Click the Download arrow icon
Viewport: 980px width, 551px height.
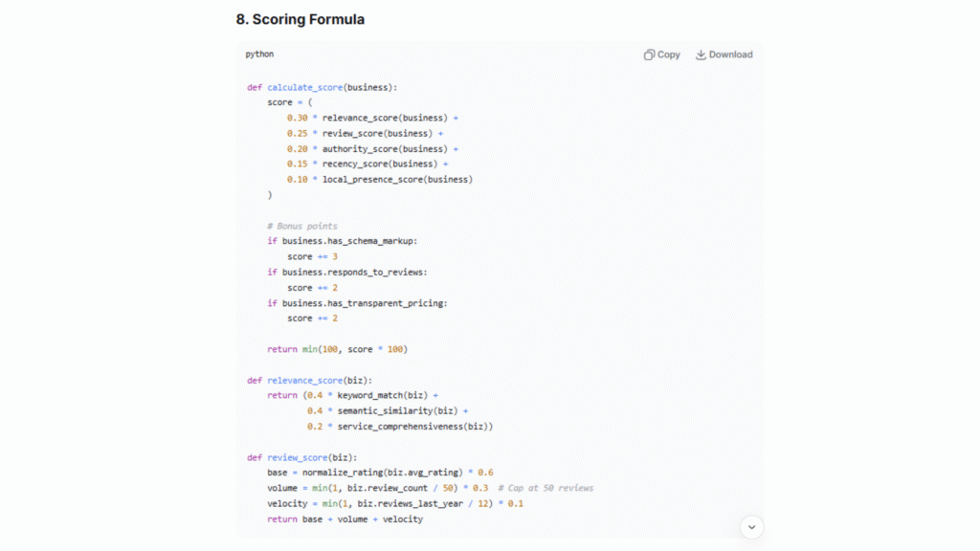701,55
